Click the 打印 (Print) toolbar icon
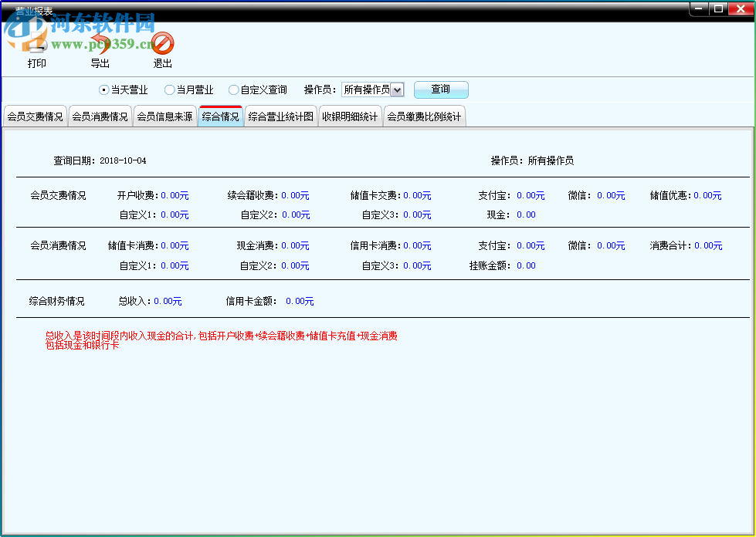This screenshot has width=756, height=537. (36, 49)
